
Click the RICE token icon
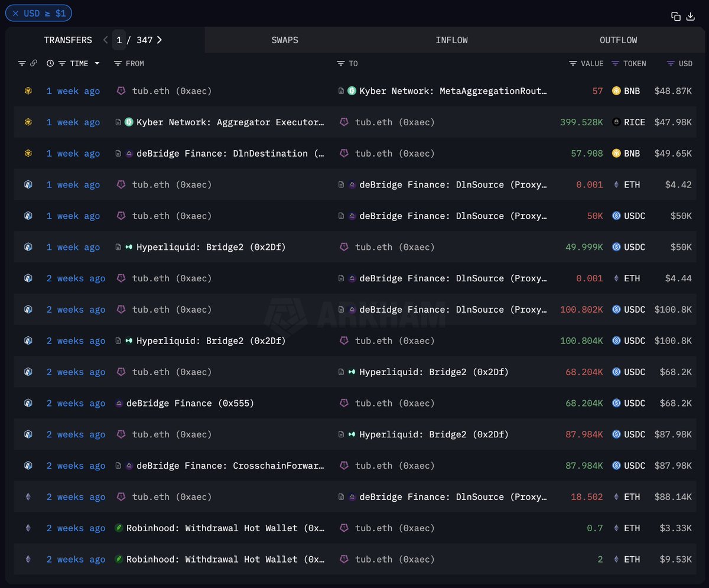(616, 122)
